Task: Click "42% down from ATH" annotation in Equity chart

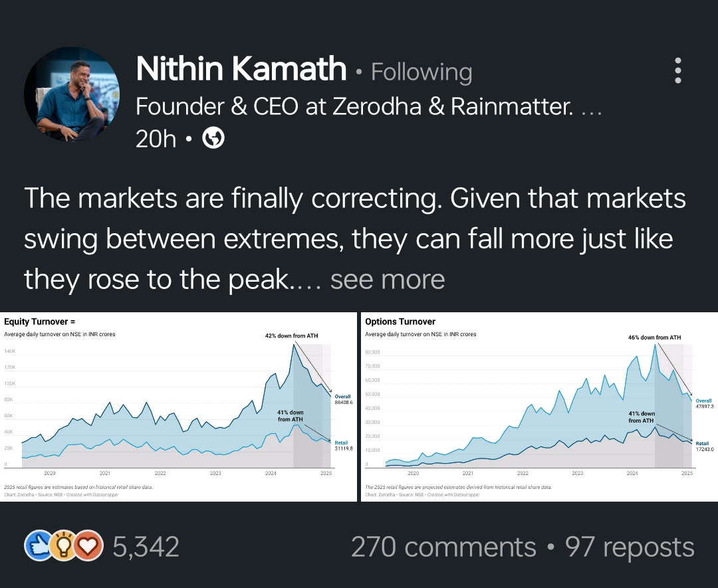Action: (x=291, y=336)
